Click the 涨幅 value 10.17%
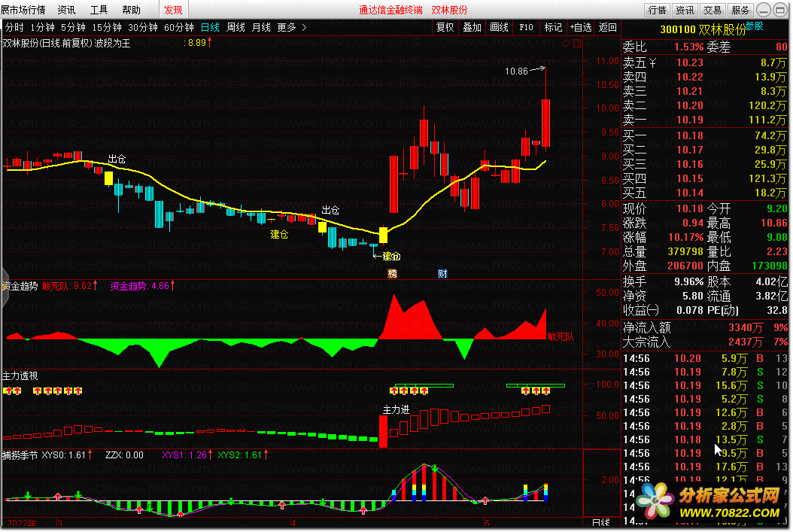 pyautogui.click(x=685, y=237)
